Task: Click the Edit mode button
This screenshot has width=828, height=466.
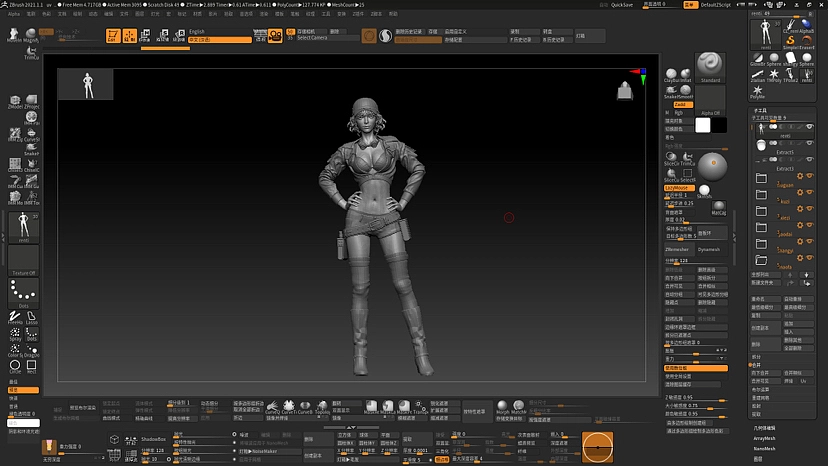Action: [112, 36]
